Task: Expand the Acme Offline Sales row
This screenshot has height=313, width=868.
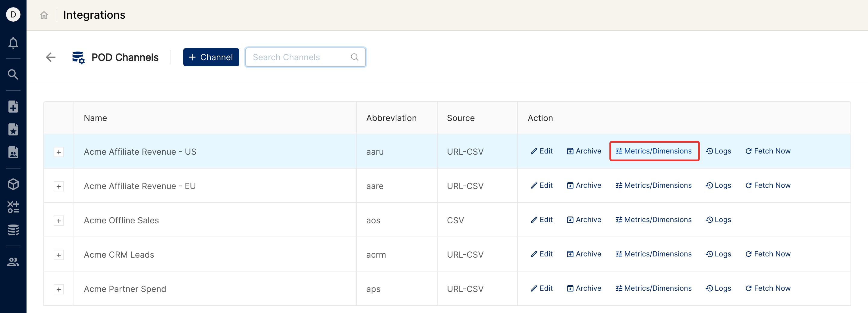Action: click(59, 221)
